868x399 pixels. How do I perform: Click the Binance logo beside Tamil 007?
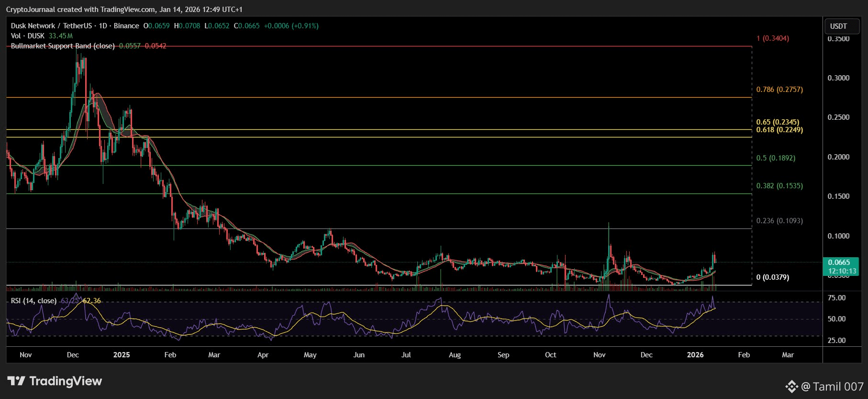pyautogui.click(x=791, y=387)
